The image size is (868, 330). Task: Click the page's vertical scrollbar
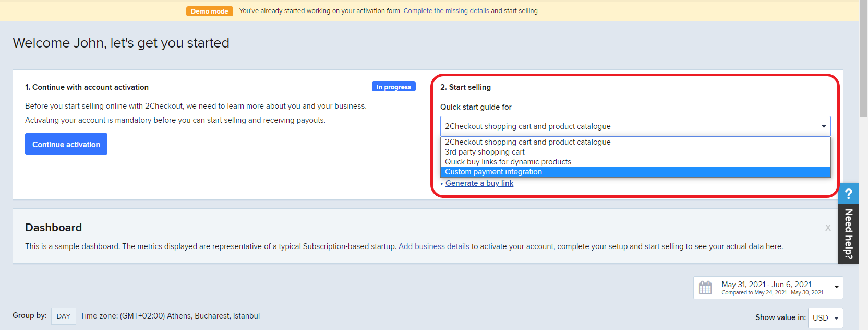pyautogui.click(x=864, y=58)
